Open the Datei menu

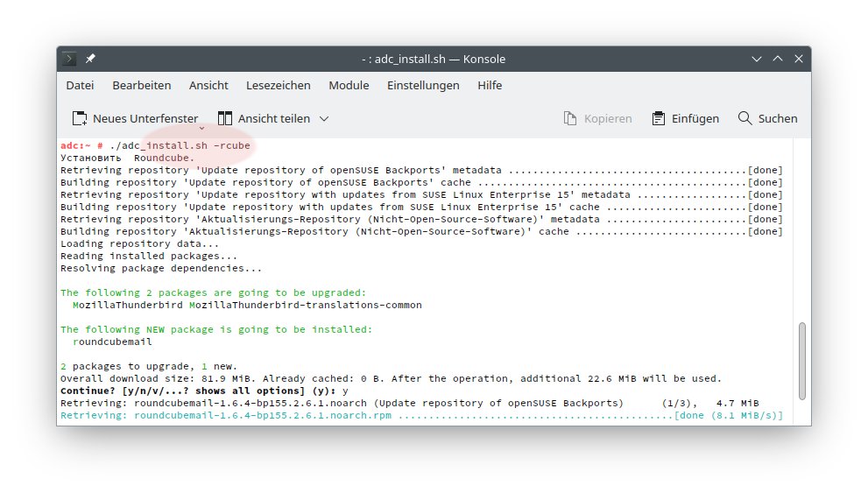pyautogui.click(x=80, y=85)
